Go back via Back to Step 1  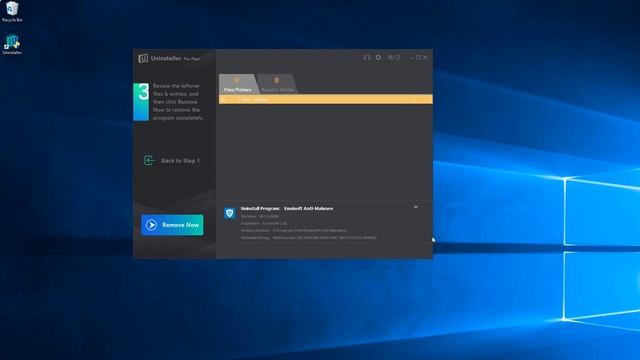point(172,161)
